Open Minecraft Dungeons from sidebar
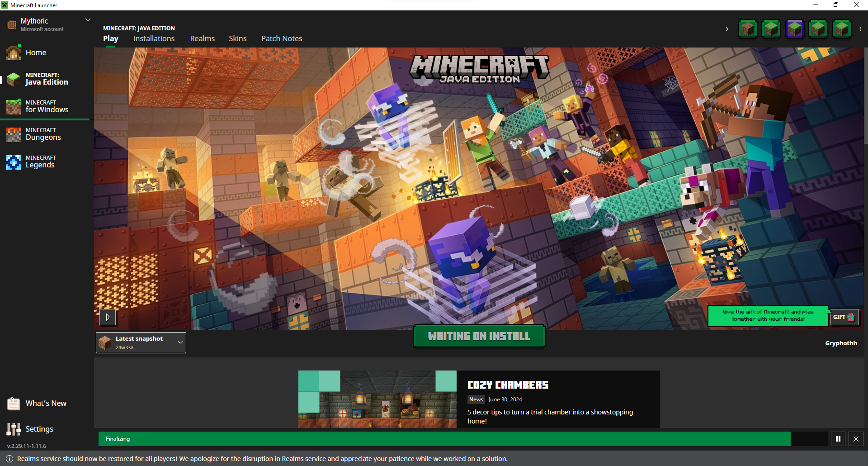The height and width of the screenshot is (466, 868). pyautogui.click(x=43, y=134)
